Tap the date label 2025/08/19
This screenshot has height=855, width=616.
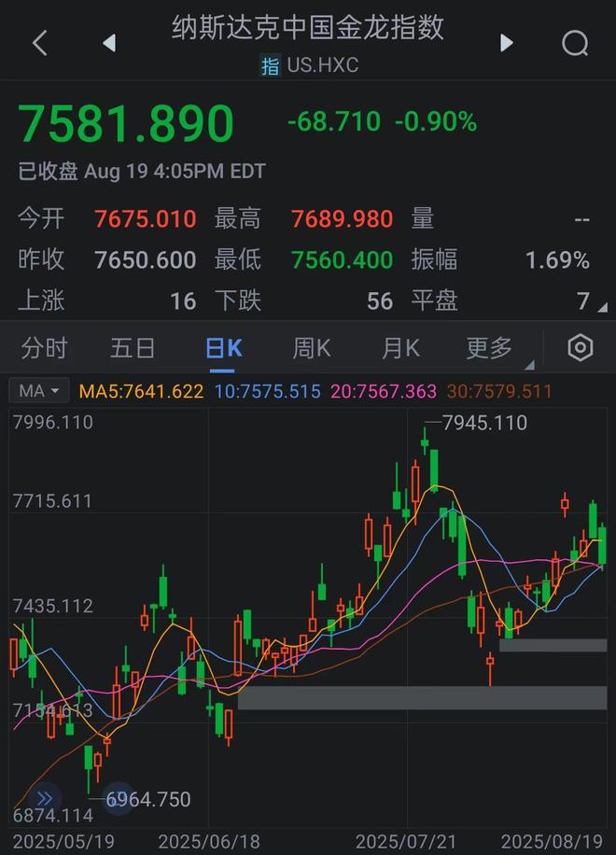[x=552, y=841]
